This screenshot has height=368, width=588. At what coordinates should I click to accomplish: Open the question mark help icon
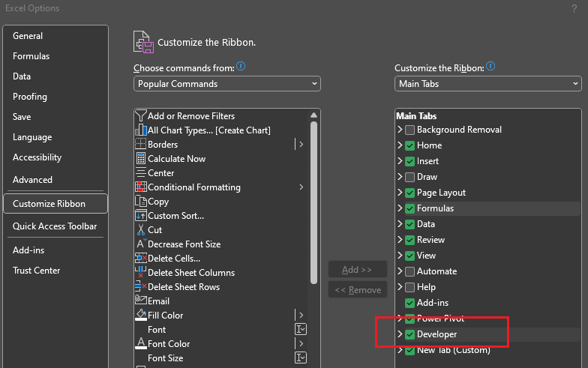(574, 8)
